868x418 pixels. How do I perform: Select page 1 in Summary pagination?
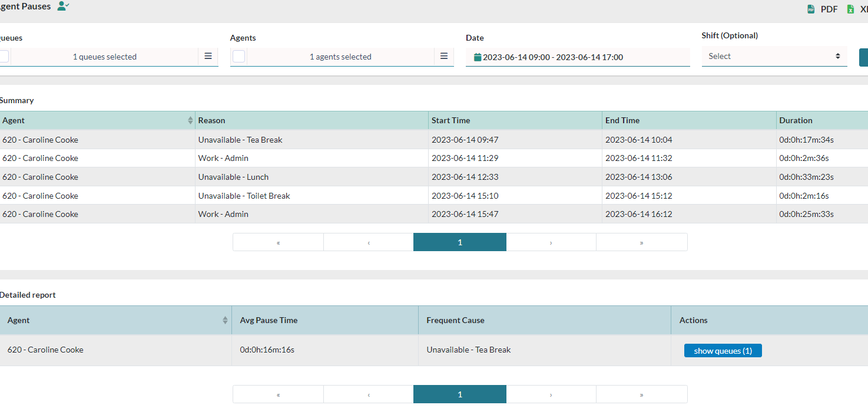click(x=460, y=242)
